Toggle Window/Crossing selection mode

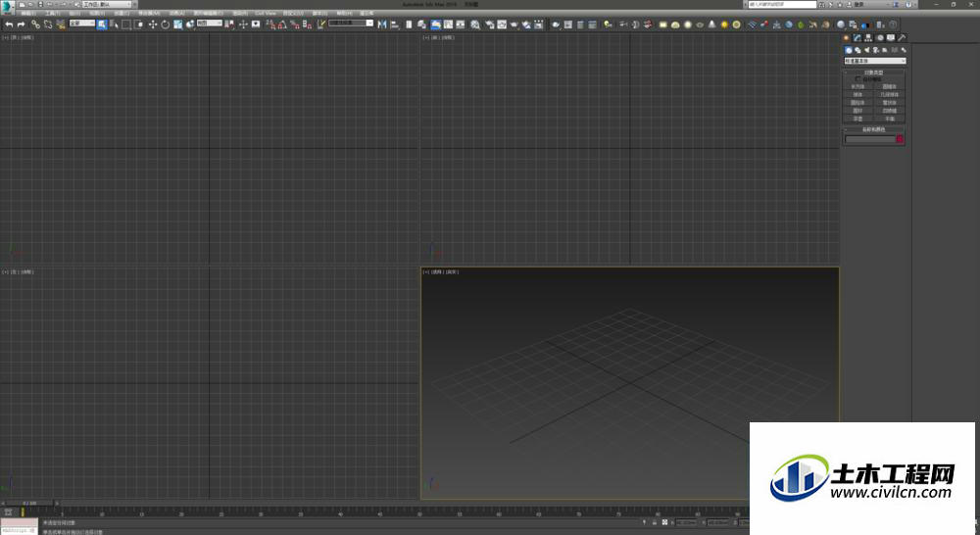[x=139, y=24]
